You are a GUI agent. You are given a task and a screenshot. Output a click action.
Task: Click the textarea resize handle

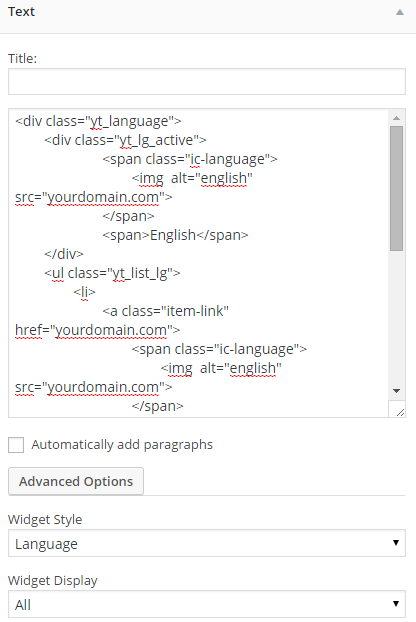click(x=400, y=412)
